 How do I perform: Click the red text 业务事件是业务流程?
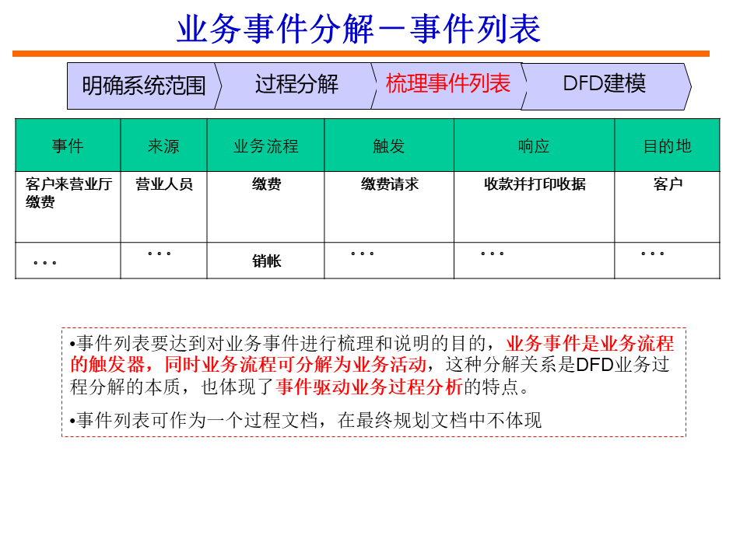(x=590, y=343)
